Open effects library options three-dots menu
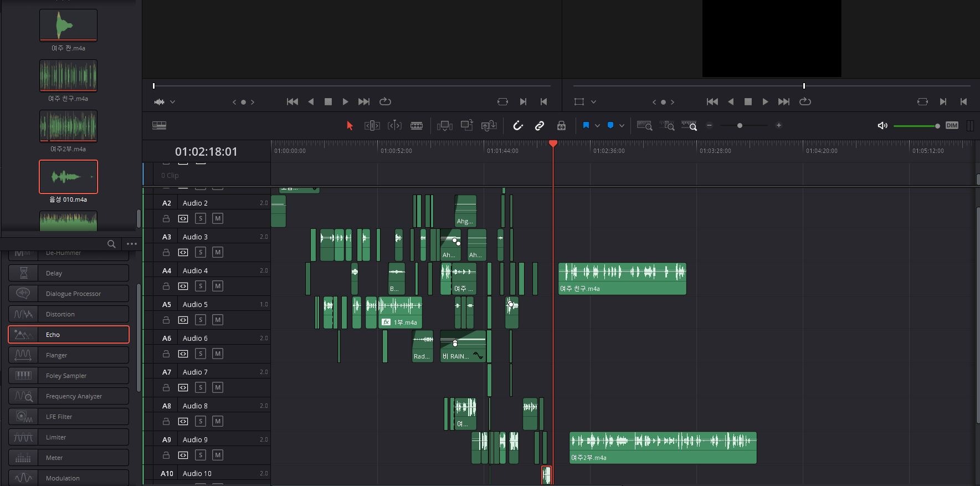The image size is (980, 486). (x=131, y=244)
